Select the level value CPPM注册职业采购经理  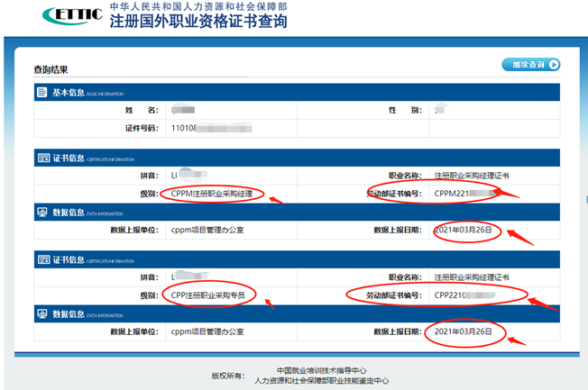pyautogui.click(x=212, y=194)
